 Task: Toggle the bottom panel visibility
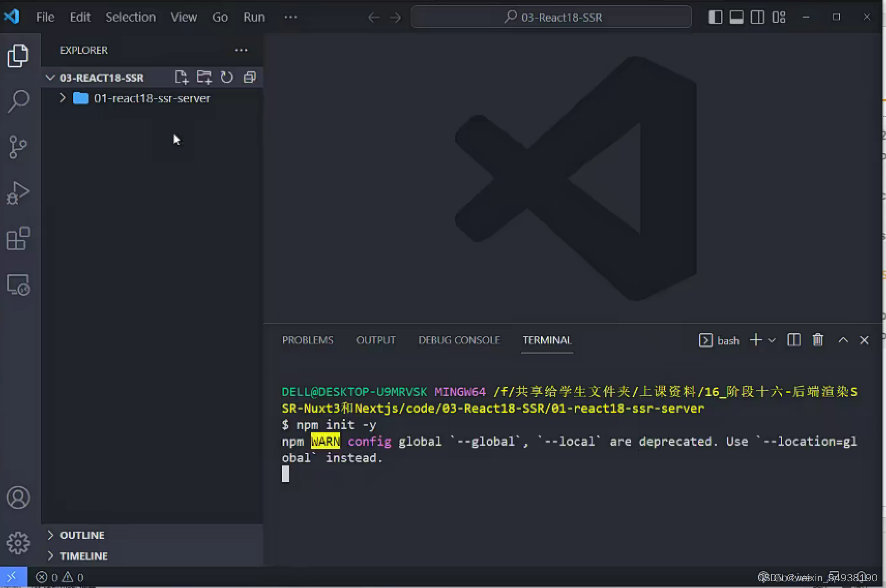(x=736, y=17)
